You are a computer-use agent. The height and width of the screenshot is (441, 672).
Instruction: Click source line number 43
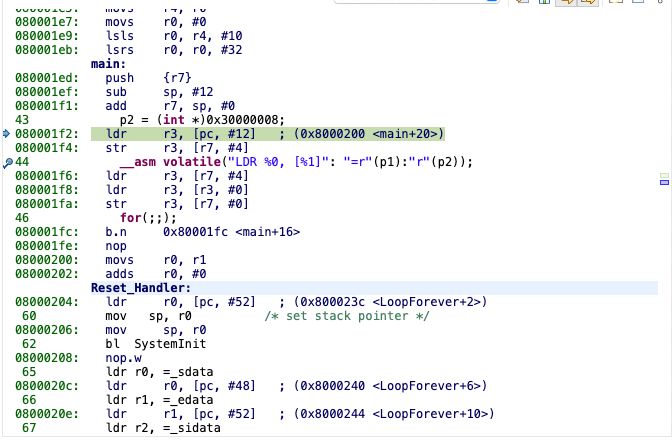tap(22, 120)
